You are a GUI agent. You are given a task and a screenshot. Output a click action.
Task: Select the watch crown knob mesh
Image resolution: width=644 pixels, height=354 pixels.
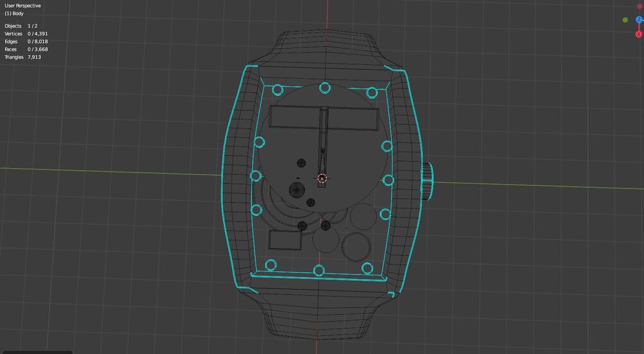pos(427,181)
